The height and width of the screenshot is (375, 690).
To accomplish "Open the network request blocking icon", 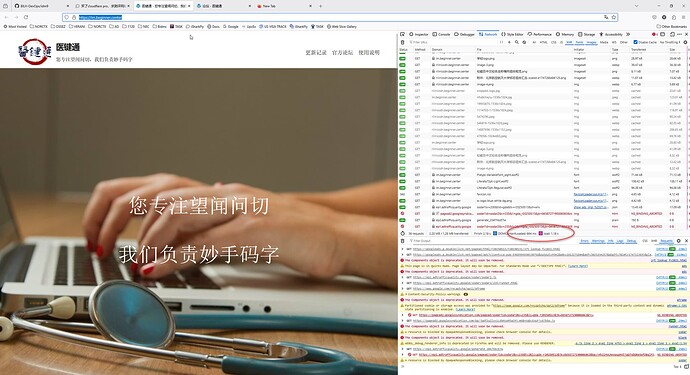I will (524, 42).
